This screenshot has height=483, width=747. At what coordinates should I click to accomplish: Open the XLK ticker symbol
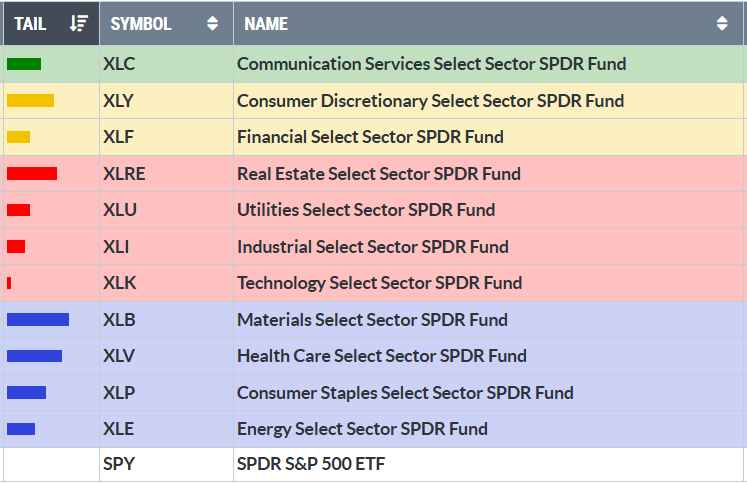click(x=119, y=283)
